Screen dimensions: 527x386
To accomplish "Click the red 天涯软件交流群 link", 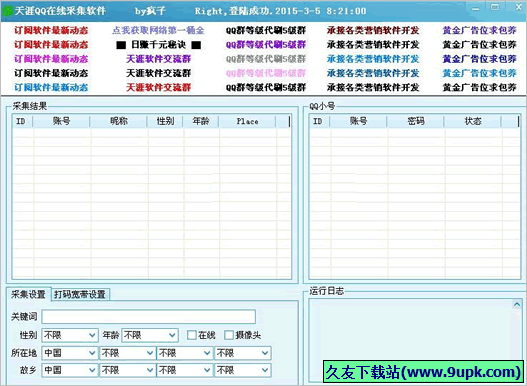I will coord(158,87).
